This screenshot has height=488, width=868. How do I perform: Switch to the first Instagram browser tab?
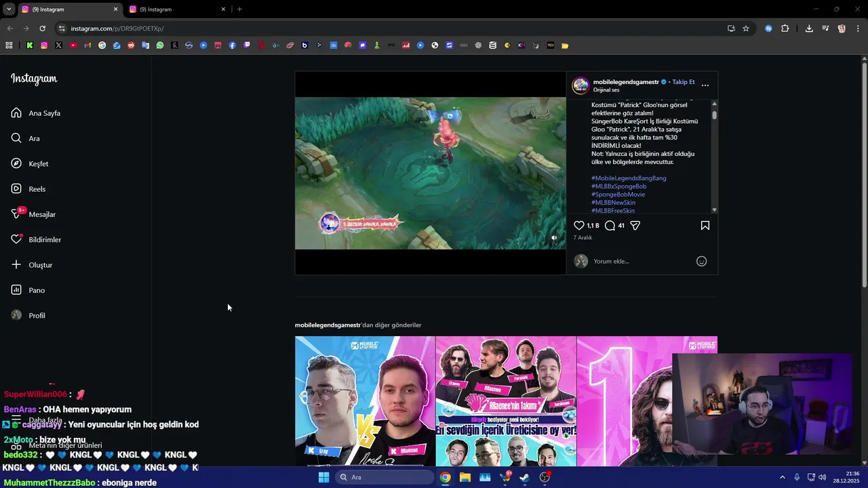click(68, 9)
